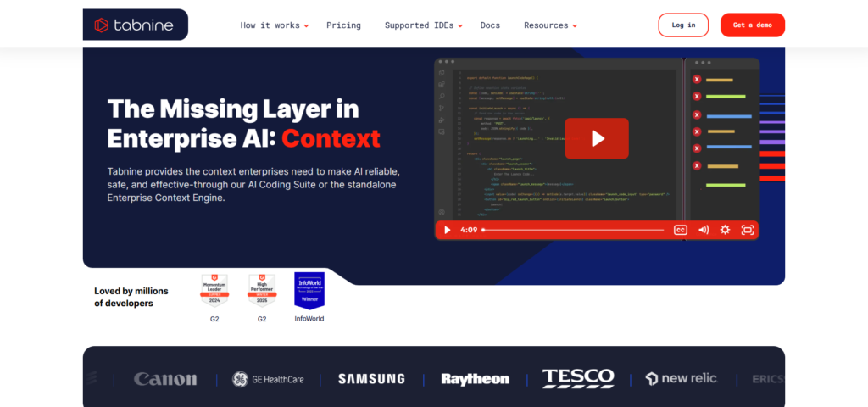
Task: Click the GE HealthCare logo
Action: [268, 379]
